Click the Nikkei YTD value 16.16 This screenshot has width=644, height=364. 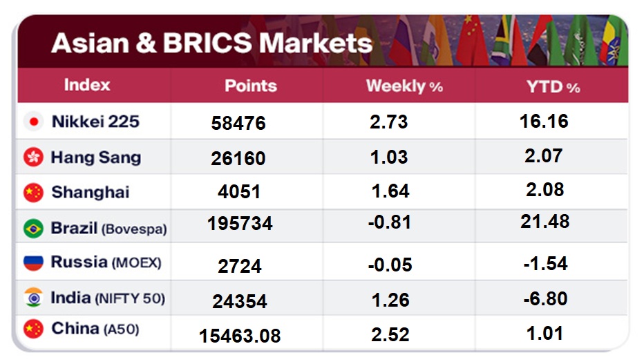[x=544, y=122]
